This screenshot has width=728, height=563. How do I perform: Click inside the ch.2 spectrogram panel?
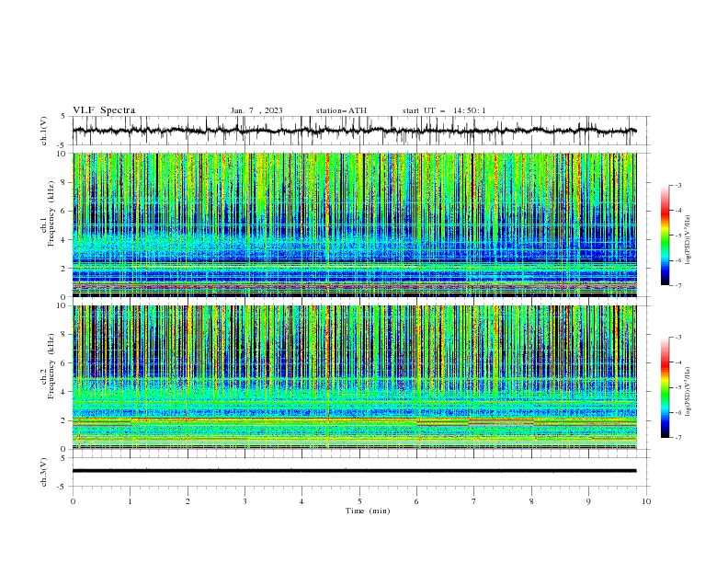[354, 377]
